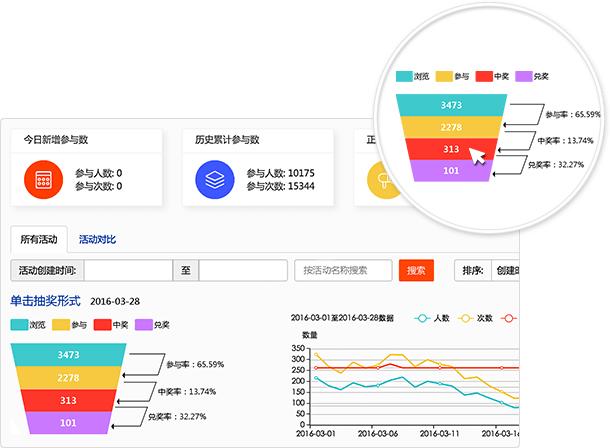Click the blue layers icon for historical participation
This screenshot has width=610, height=448.
click(x=215, y=180)
